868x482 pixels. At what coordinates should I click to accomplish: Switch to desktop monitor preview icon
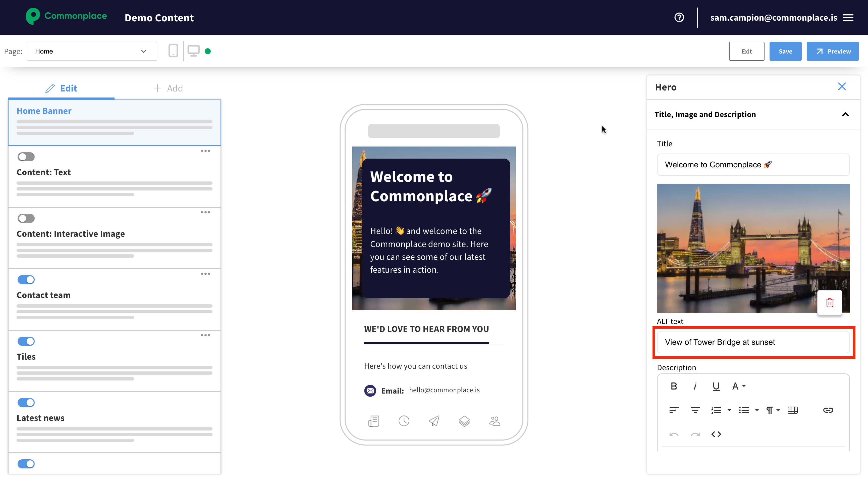(x=193, y=51)
